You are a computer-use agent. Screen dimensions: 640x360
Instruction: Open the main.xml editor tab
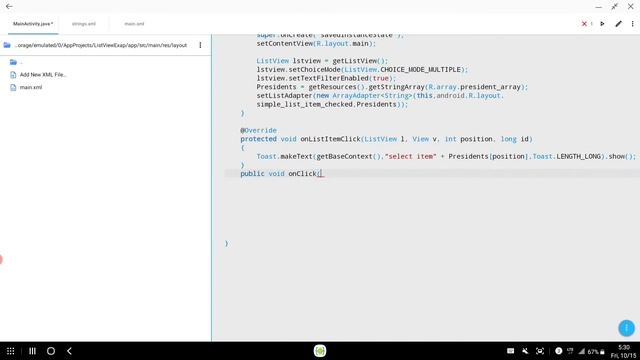click(134, 24)
